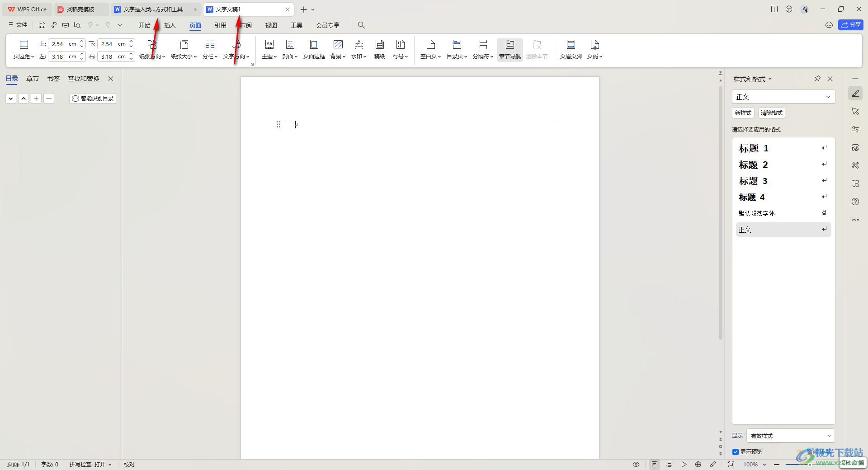
Task: Click the print icon in quick access bar
Action: coord(66,25)
